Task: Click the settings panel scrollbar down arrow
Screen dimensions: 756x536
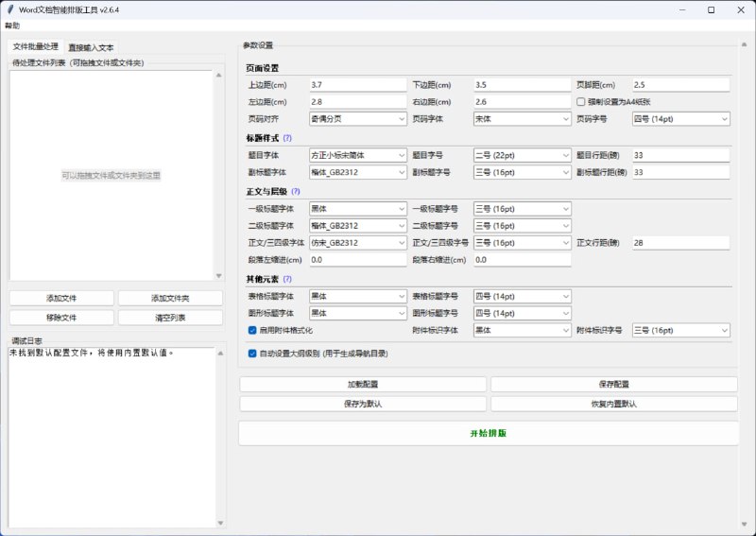Action: click(x=744, y=524)
